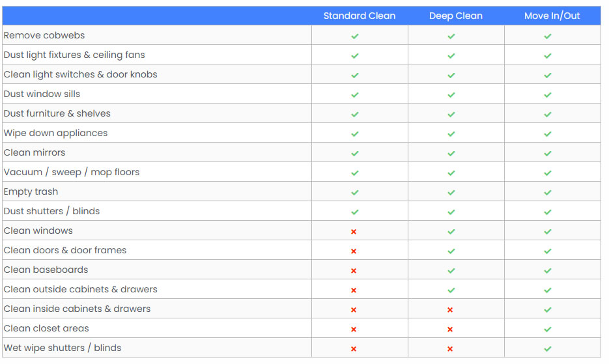Click the Move In/Out column header
609x364 pixels.
click(552, 16)
